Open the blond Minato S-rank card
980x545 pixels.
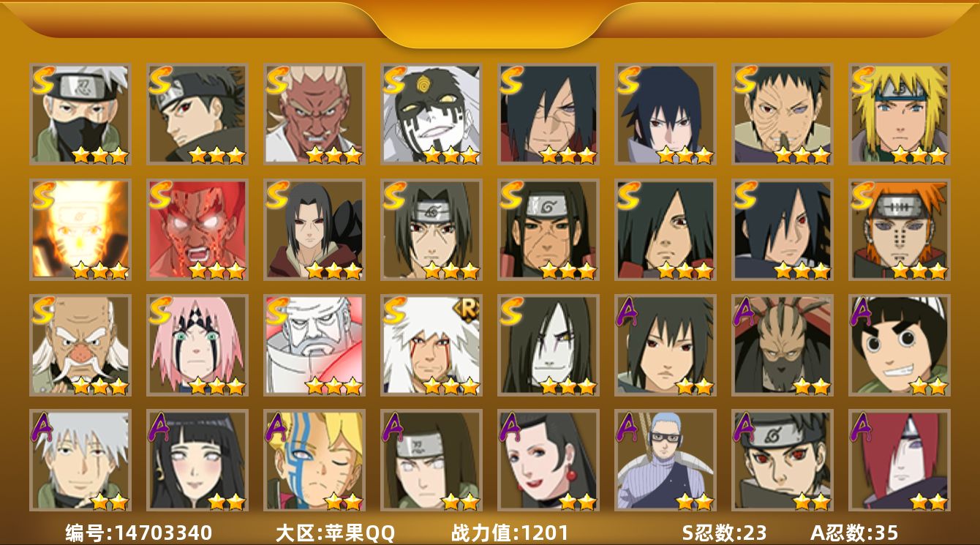(x=900, y=114)
